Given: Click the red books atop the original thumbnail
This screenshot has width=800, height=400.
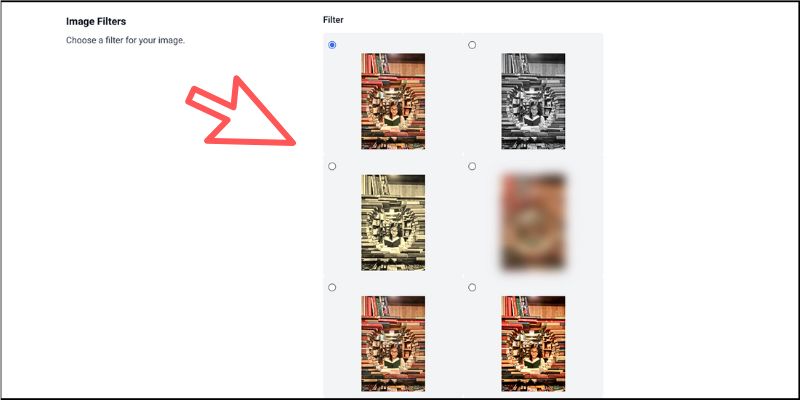Looking at the screenshot, I should [x=372, y=64].
